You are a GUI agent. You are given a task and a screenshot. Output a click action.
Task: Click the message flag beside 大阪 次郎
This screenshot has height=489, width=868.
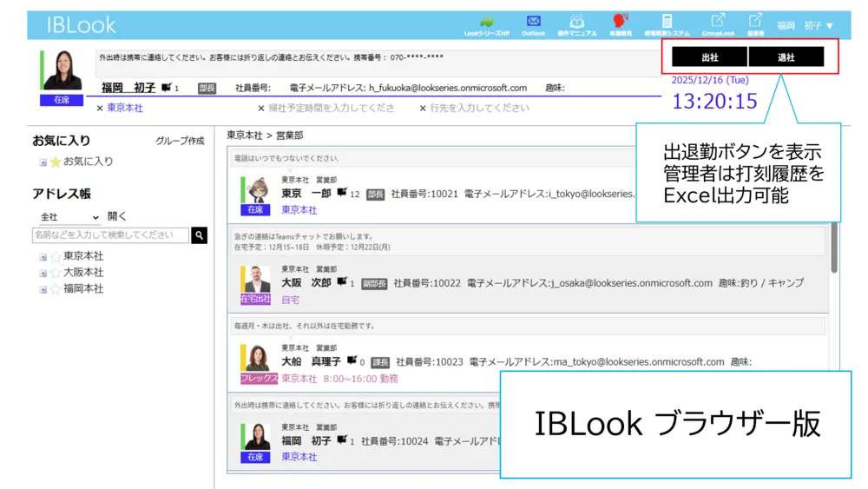point(341,282)
